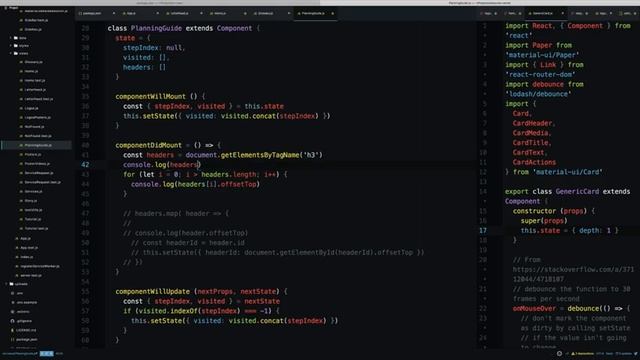Click the componentDidMount method name
Screen dimensions: 640x360
149,145
